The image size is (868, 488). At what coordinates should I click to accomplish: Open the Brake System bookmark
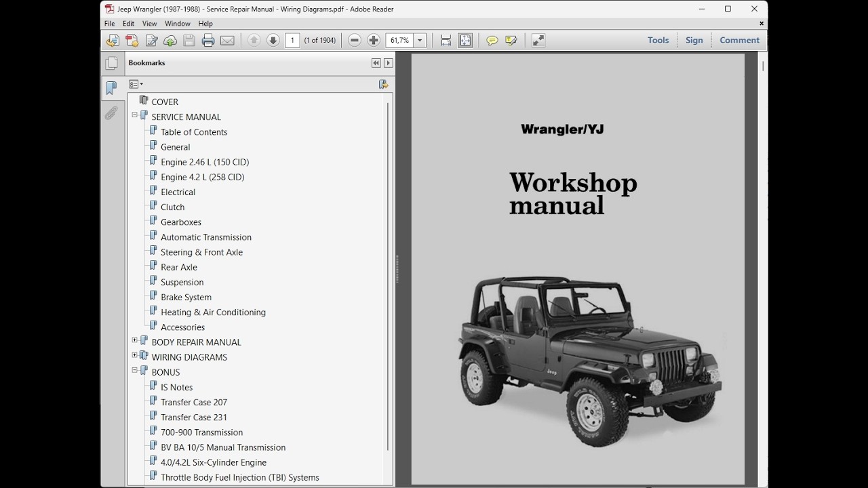[186, 297]
